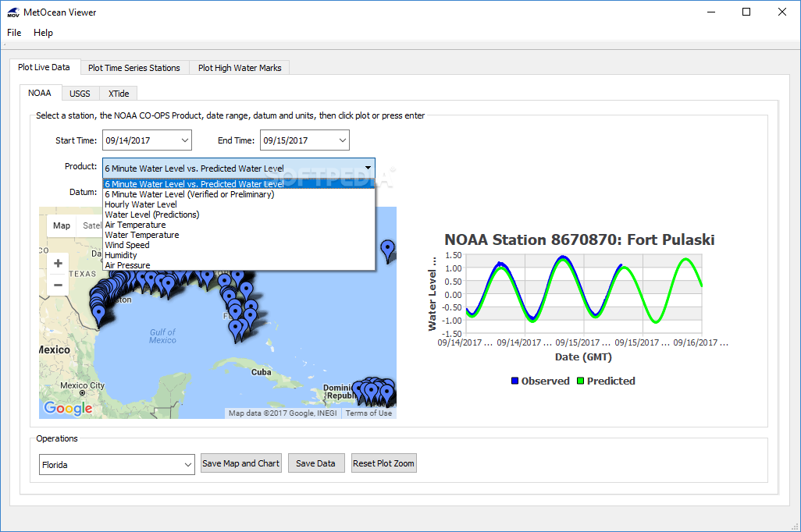The image size is (801, 532).
Task: Choose Humidity product
Action: 239,255
